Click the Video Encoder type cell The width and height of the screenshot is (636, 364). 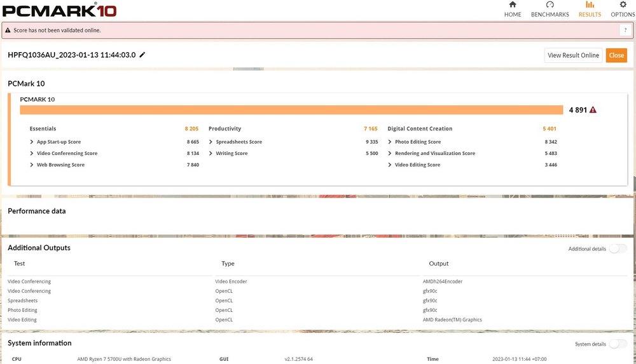point(232,281)
